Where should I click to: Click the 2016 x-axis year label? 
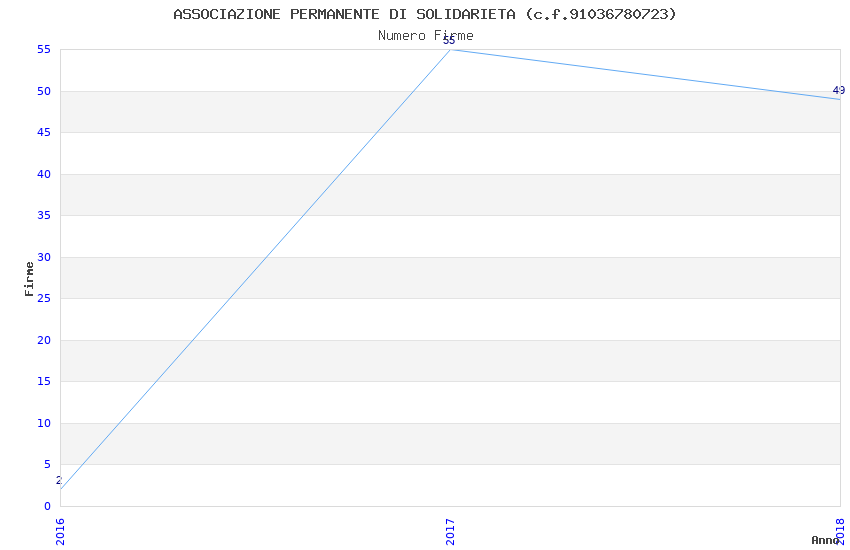60,532
